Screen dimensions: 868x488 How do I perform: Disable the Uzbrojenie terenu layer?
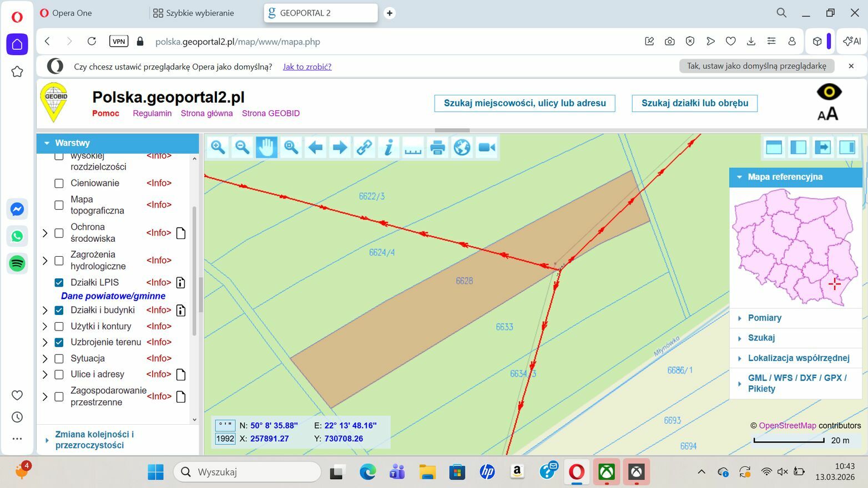click(x=59, y=343)
